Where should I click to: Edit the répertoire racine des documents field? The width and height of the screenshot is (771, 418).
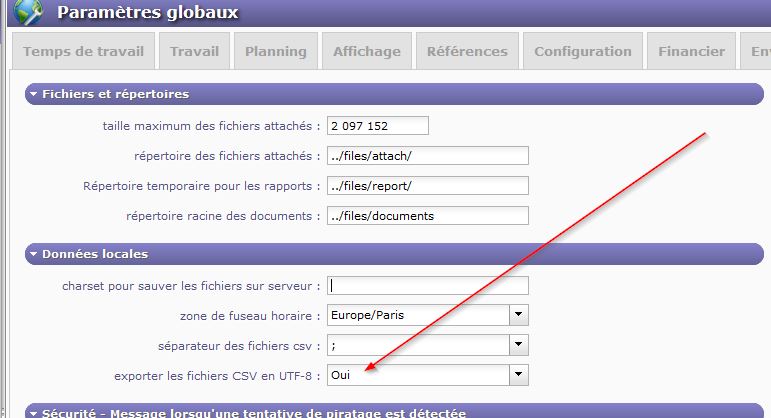pyautogui.click(x=428, y=216)
